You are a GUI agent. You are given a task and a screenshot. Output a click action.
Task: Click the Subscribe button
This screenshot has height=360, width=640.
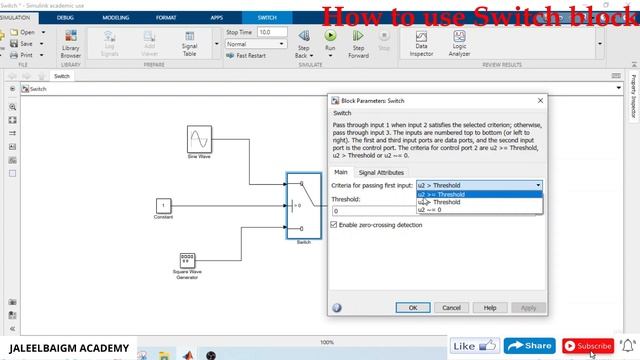588,346
